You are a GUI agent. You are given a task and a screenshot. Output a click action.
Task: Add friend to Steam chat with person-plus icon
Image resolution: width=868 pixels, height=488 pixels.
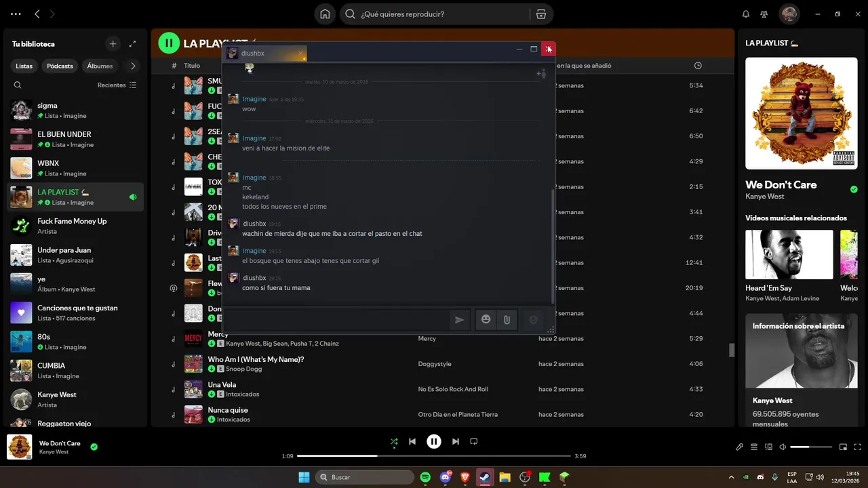(x=541, y=73)
